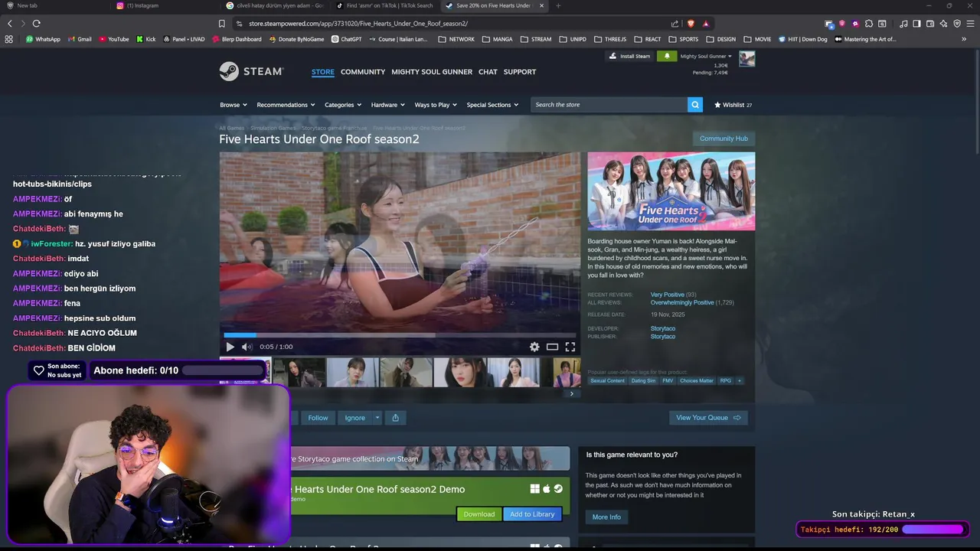The image size is (980, 551).
Task: Download the season2 demo
Action: pos(479,514)
